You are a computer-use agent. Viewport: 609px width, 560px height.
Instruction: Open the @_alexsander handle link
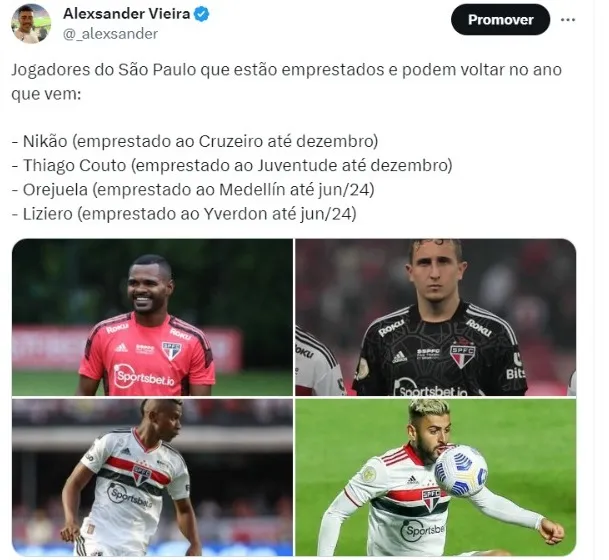click(x=110, y=34)
